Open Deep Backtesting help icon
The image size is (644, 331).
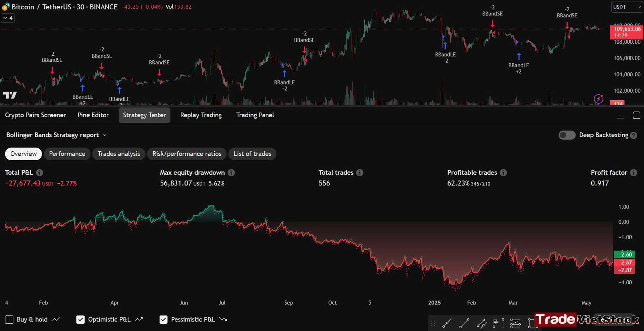(634, 135)
